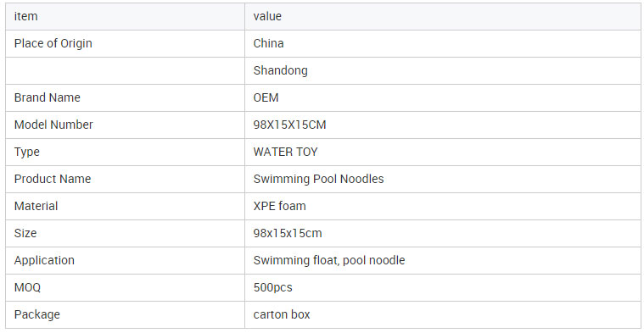Click the 'China' value cell
This screenshot has height=333, width=644.
[443, 43]
